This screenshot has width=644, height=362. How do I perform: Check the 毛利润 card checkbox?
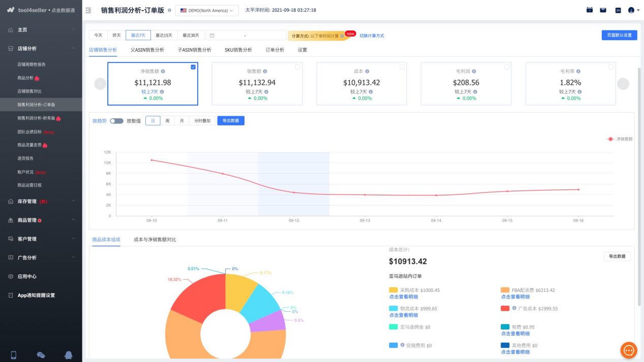tap(507, 67)
